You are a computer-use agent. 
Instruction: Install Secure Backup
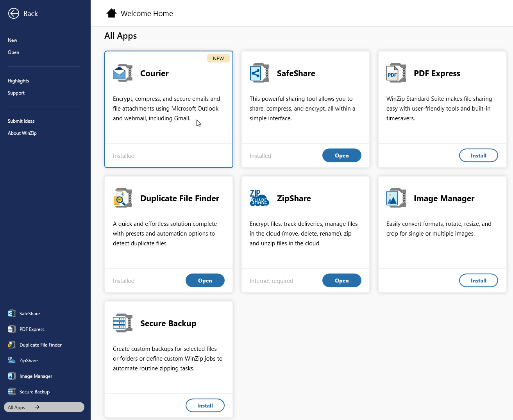click(x=205, y=406)
